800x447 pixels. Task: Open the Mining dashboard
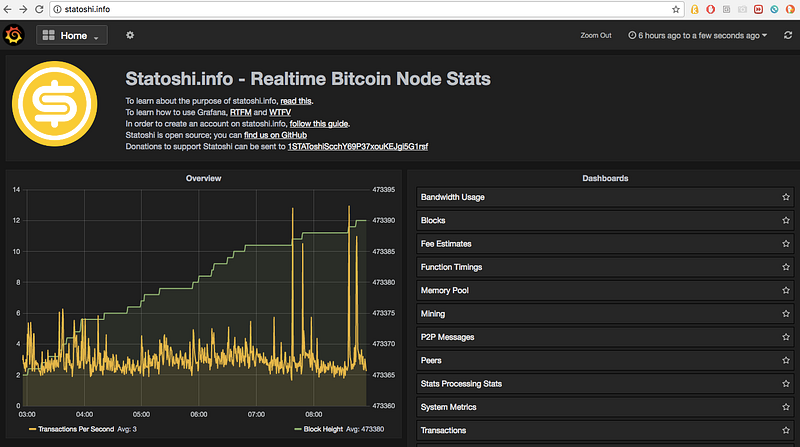605,314
